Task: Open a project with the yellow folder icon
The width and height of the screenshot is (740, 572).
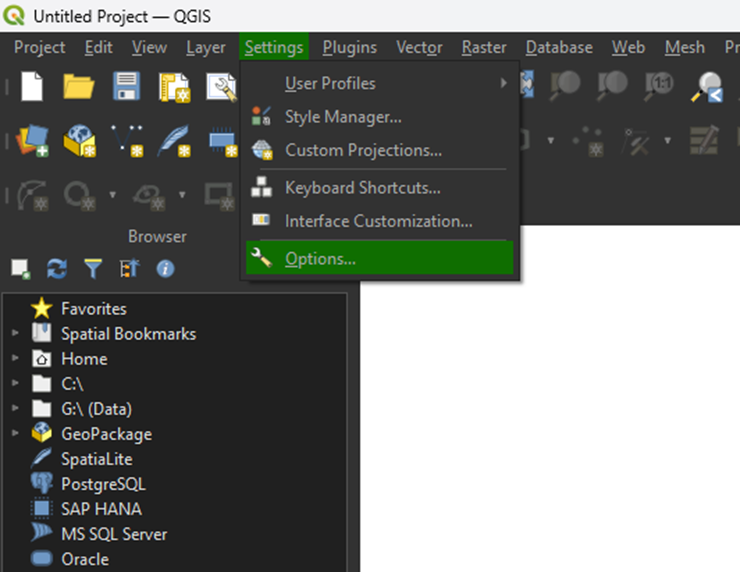Action: point(79,87)
